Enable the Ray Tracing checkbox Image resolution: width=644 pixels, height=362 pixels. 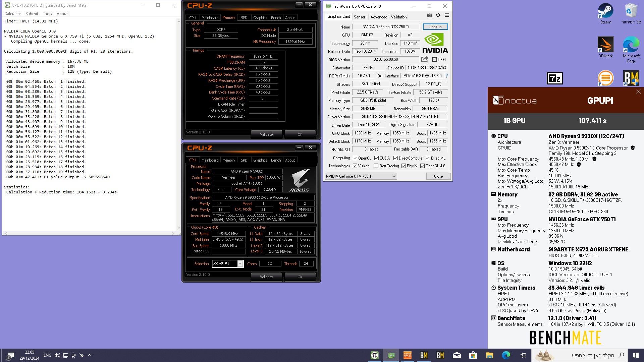point(376,166)
